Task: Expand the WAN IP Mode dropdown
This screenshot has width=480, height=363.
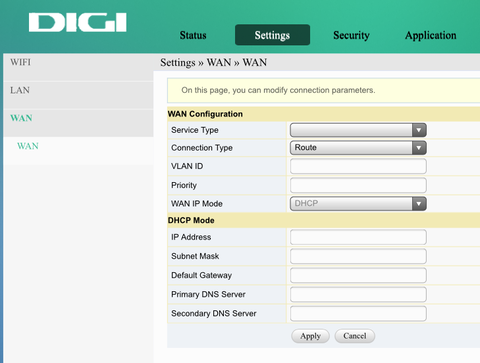Action: pos(358,204)
